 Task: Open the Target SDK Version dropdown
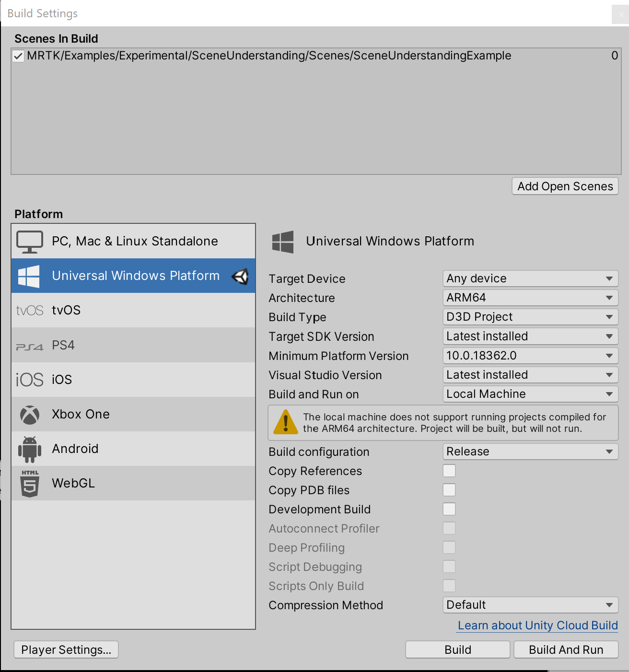[x=530, y=336]
